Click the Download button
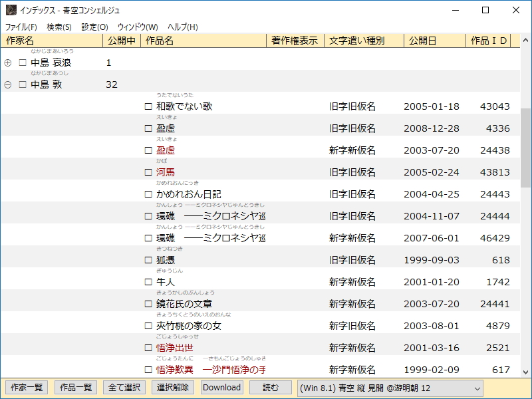This screenshot has height=399, width=532. pyautogui.click(x=221, y=388)
